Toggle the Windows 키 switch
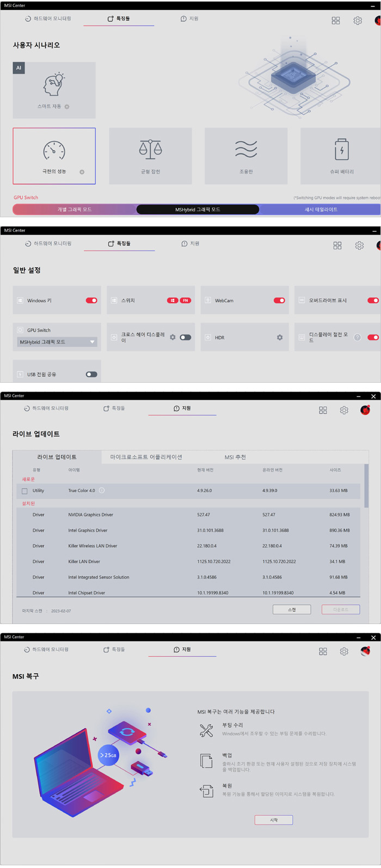Image resolution: width=381 pixels, height=868 pixels. (x=91, y=301)
